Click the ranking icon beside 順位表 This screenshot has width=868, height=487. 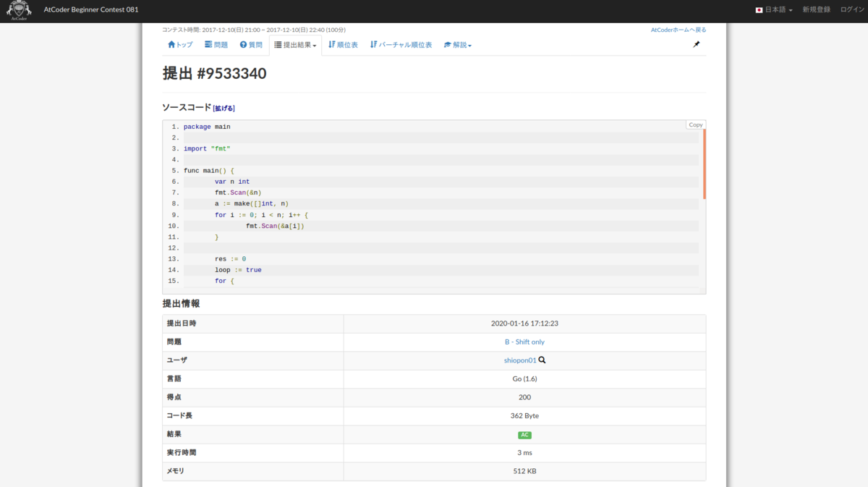click(x=331, y=44)
